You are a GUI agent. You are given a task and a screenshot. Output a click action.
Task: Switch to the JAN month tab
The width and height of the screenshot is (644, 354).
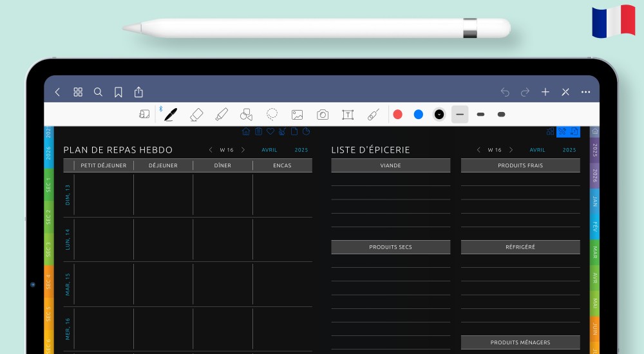click(594, 201)
